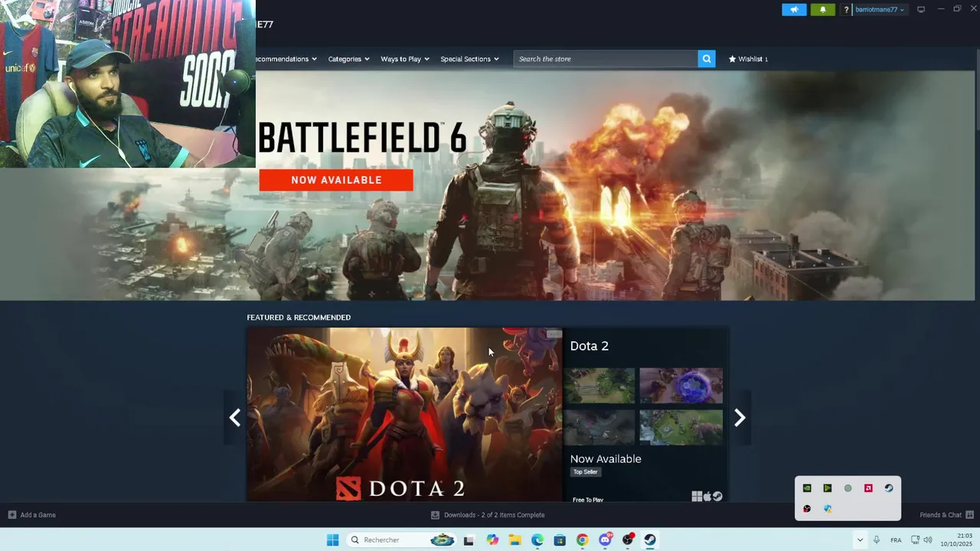Viewport: 980px width, 551px height.
Task: Open OBS icon in tray overflow
Action: [807, 509]
